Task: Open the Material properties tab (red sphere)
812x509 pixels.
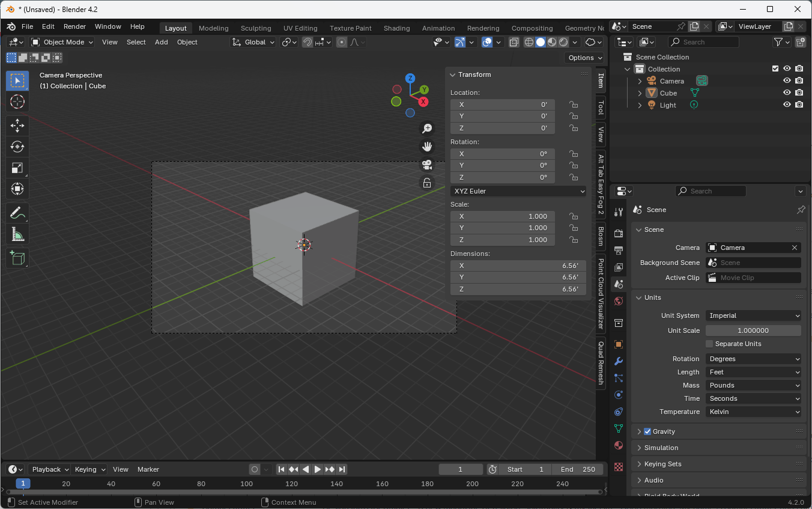Action: (x=619, y=445)
